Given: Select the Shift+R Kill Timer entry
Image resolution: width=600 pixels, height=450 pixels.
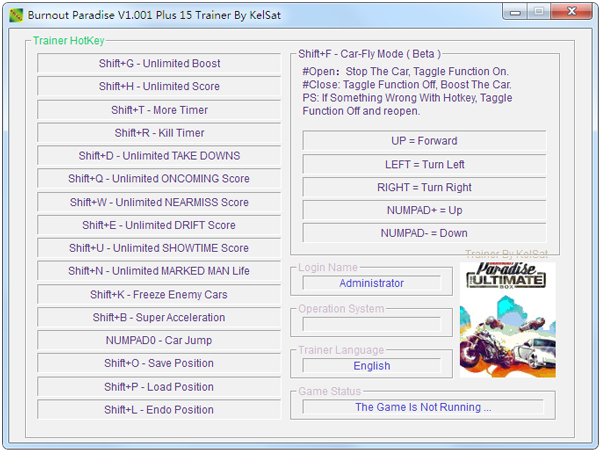Looking at the screenshot, I should (x=159, y=133).
